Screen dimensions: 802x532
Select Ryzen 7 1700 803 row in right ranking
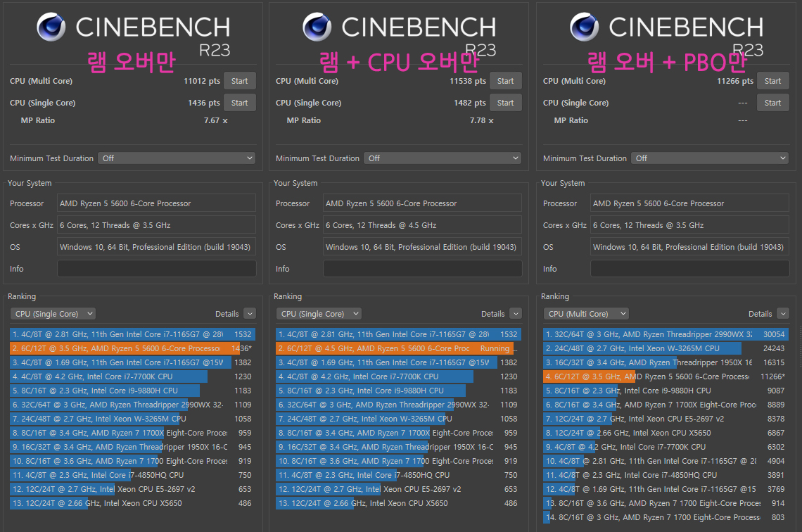tap(666, 517)
